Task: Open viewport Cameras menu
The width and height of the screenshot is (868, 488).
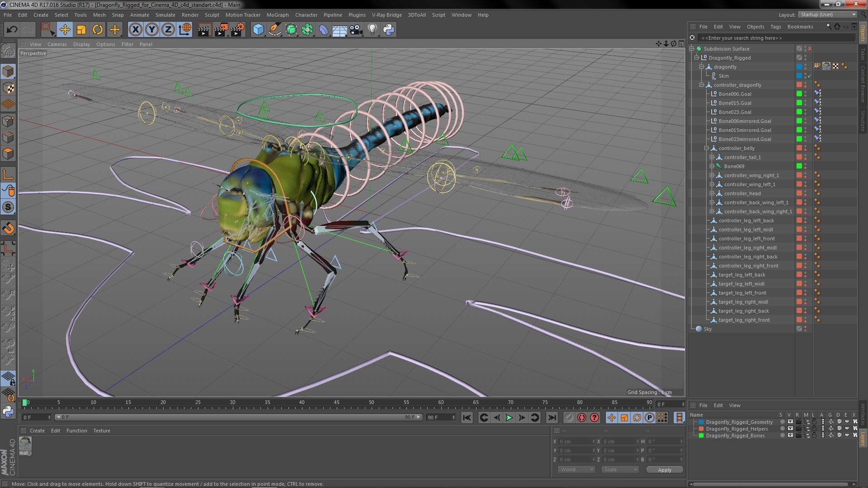Action: click(57, 44)
